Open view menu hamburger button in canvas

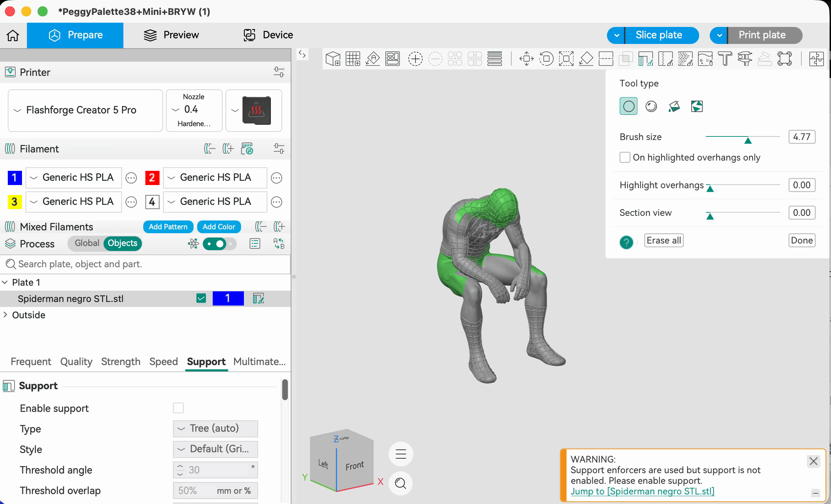pyautogui.click(x=401, y=454)
